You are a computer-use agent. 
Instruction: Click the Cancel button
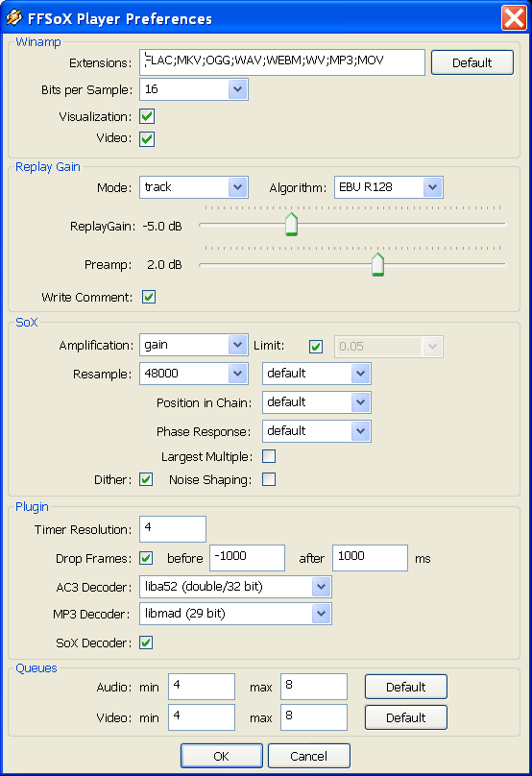coord(309,756)
